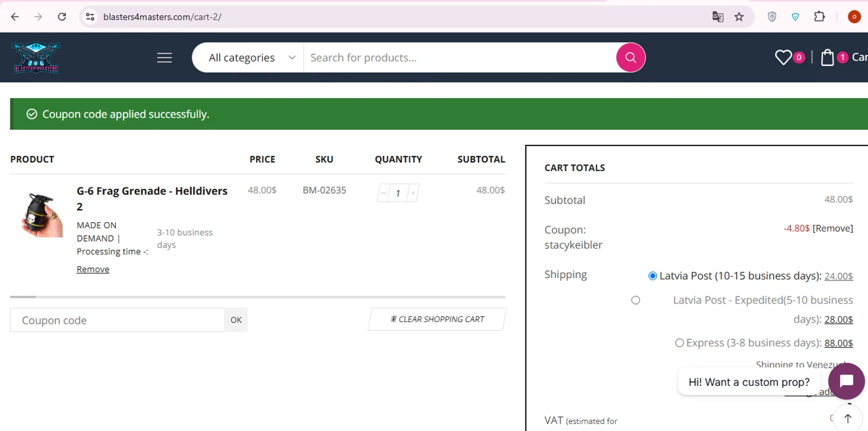Choose Latvia Post Expedited shipping option

tap(635, 300)
